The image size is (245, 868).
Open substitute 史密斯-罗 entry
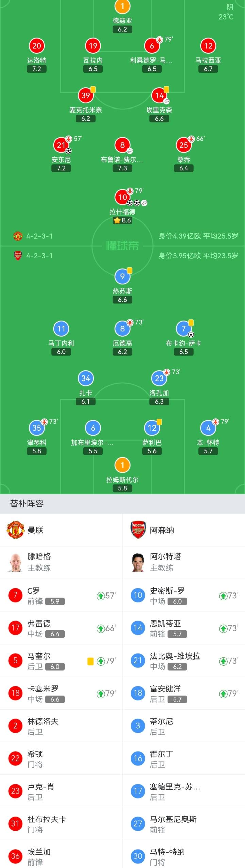click(184, 596)
